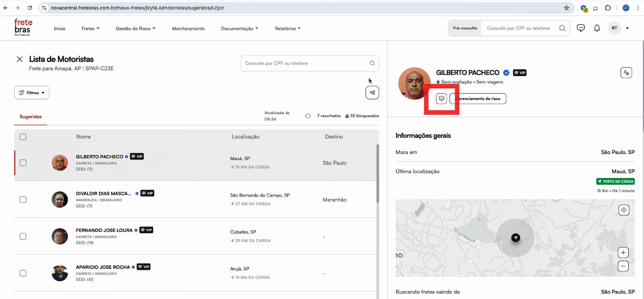Viewport: 644px width, 299px height.
Task: Tick the select-all checkbox in table header
Action: point(23,137)
